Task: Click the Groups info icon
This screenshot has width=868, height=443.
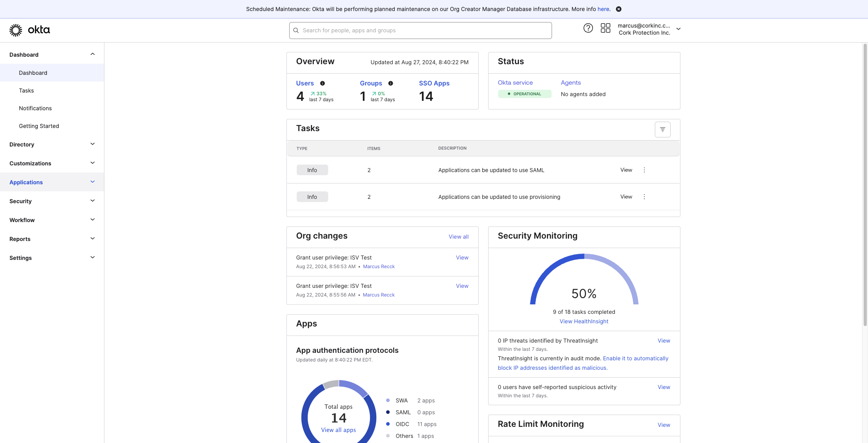Action: [x=390, y=83]
